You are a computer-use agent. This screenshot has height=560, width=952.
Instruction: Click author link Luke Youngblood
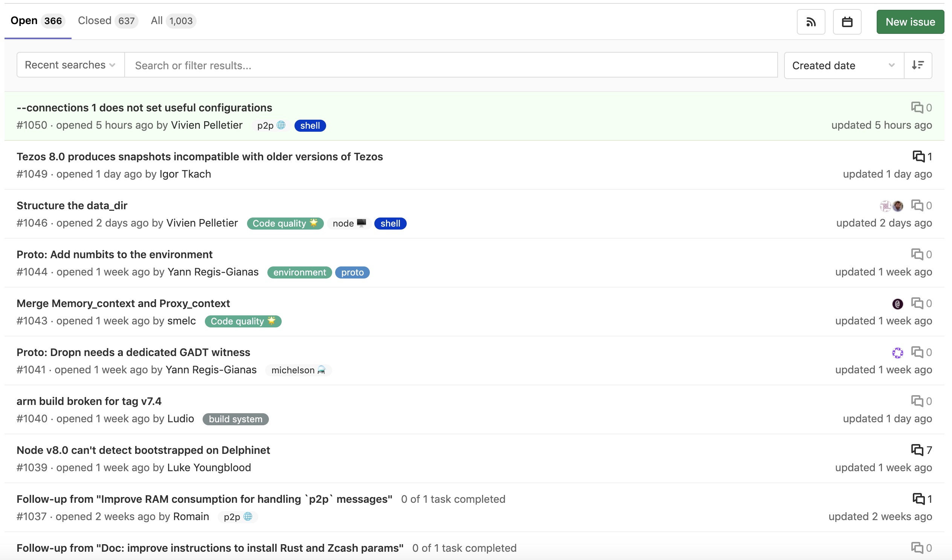209,467
